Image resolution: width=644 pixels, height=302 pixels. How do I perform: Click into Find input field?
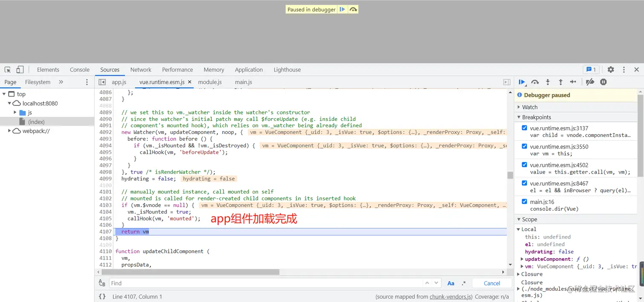click(266, 283)
